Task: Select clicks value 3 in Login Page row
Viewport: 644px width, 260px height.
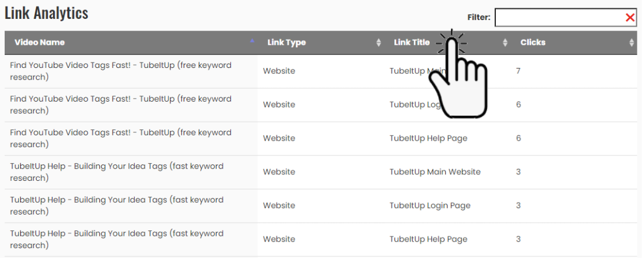Action: tap(518, 206)
